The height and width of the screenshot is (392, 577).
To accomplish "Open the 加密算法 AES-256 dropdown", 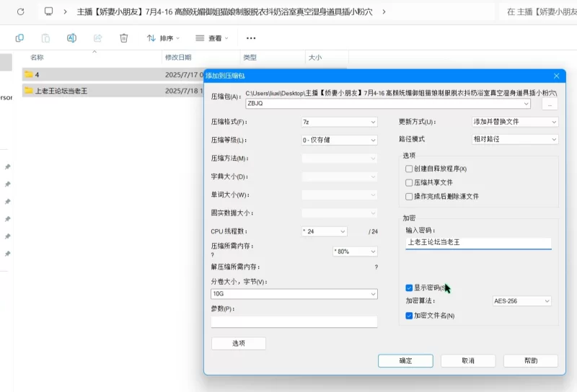I will [x=521, y=301].
